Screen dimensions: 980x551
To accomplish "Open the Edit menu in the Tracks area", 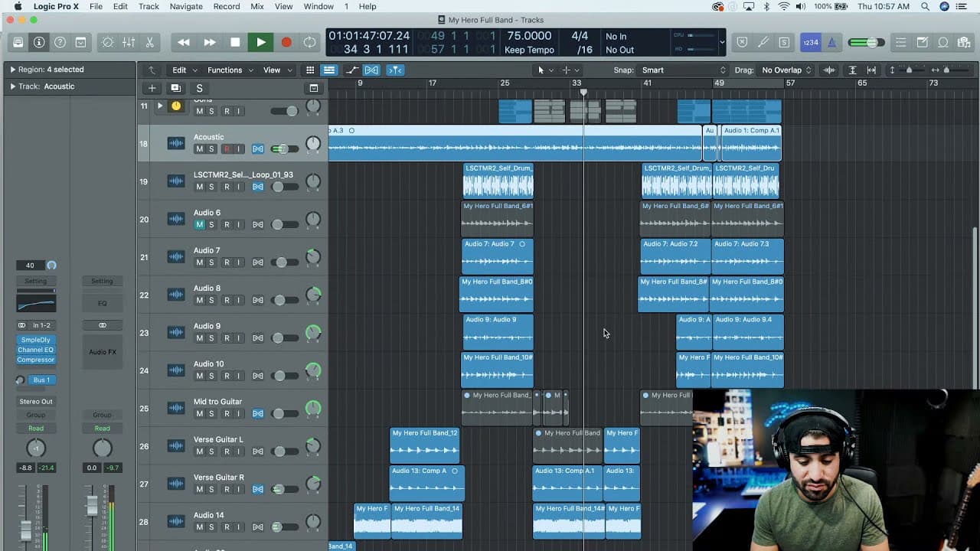I will pos(183,70).
